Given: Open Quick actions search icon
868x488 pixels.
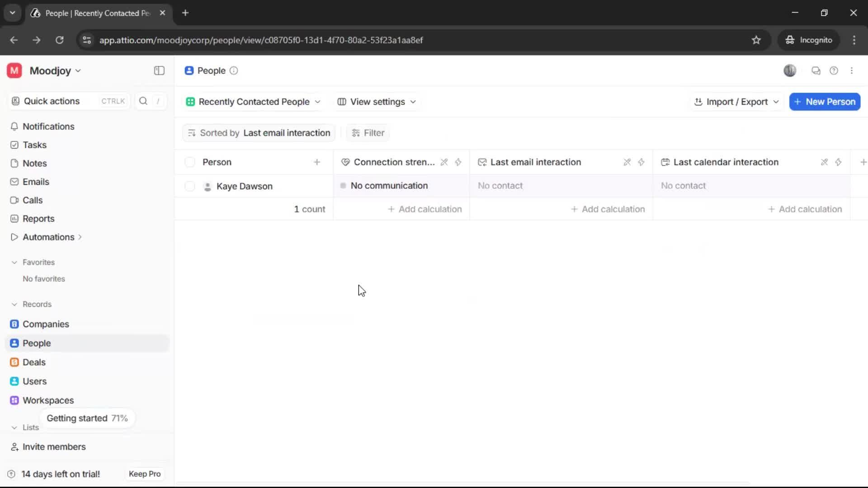Looking at the screenshot, I should 143,101.
